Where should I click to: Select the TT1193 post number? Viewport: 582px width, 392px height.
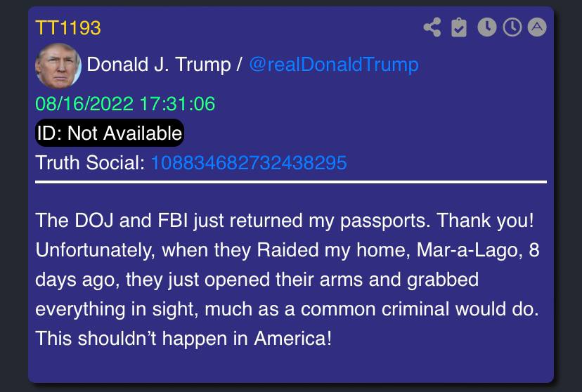[67, 28]
